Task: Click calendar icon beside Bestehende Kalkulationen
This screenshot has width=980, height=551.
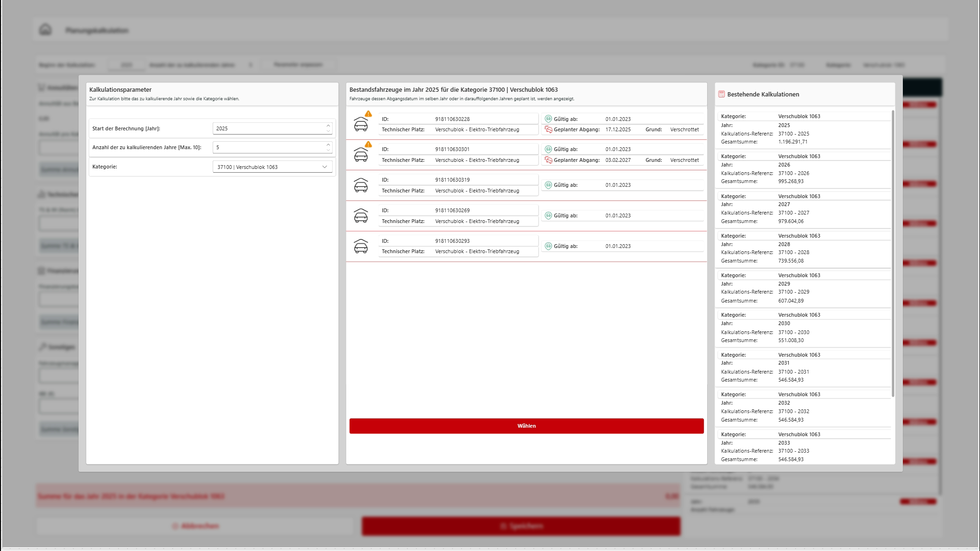Action: point(721,94)
